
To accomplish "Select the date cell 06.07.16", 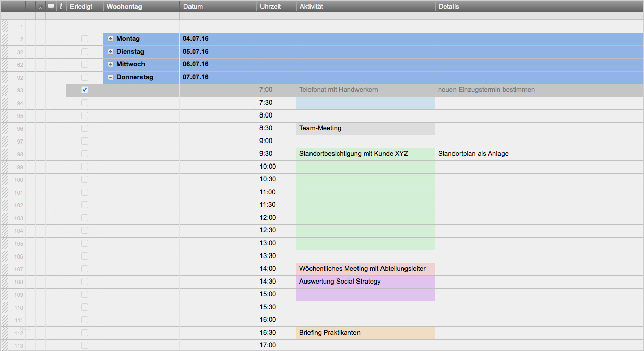I will point(218,64).
